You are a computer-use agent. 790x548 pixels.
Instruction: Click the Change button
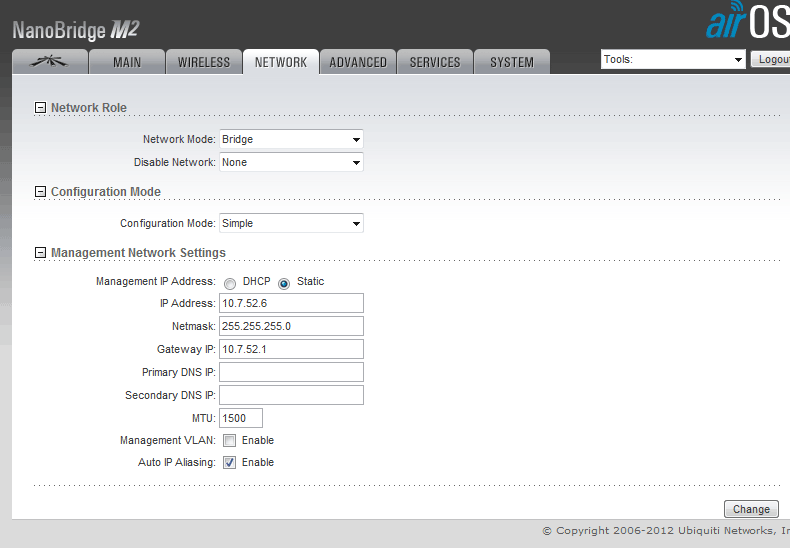click(x=751, y=509)
